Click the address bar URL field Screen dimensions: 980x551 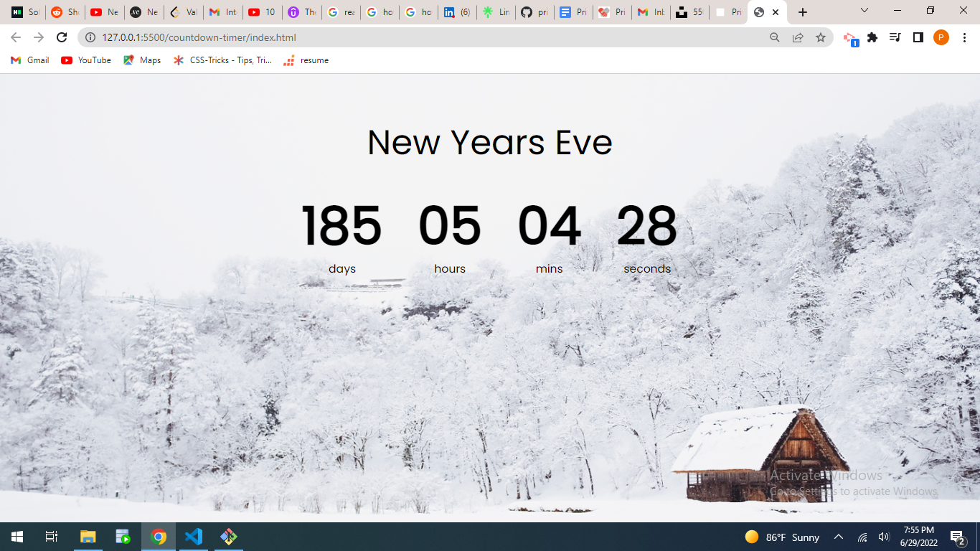coord(430,37)
